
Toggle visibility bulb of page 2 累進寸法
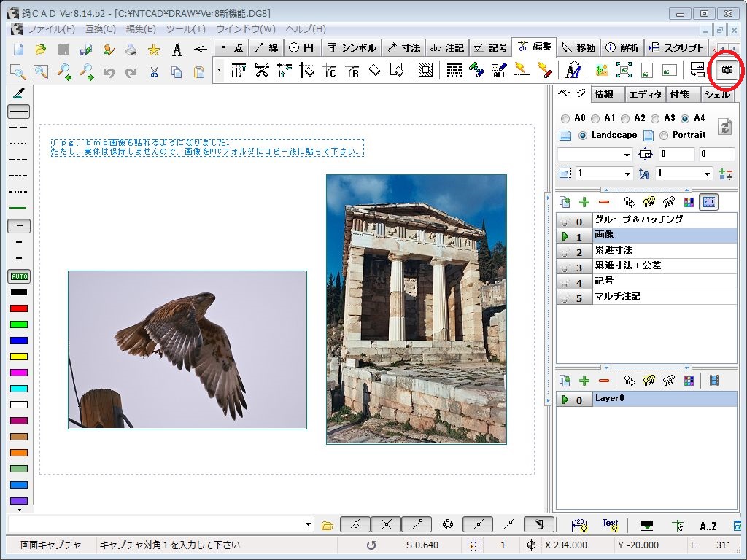[x=564, y=252]
